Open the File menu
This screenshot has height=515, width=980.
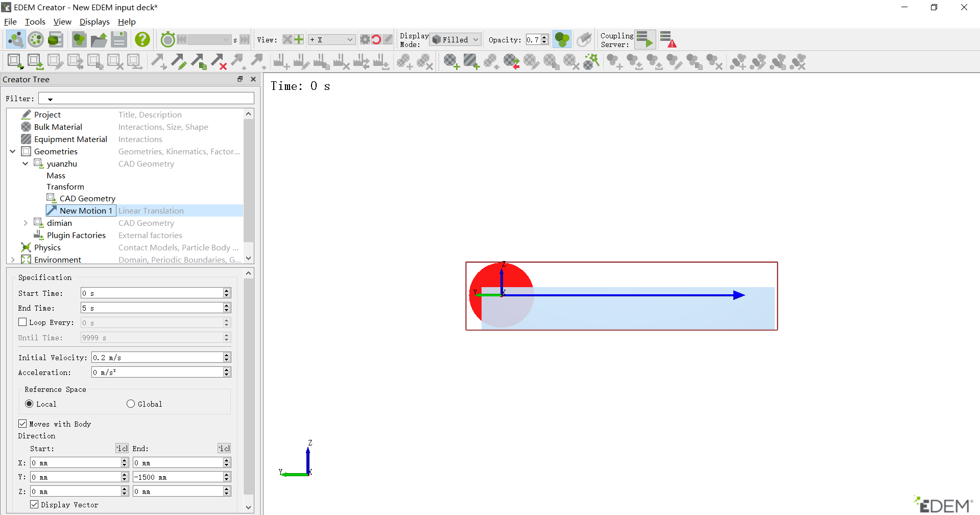[10, 21]
